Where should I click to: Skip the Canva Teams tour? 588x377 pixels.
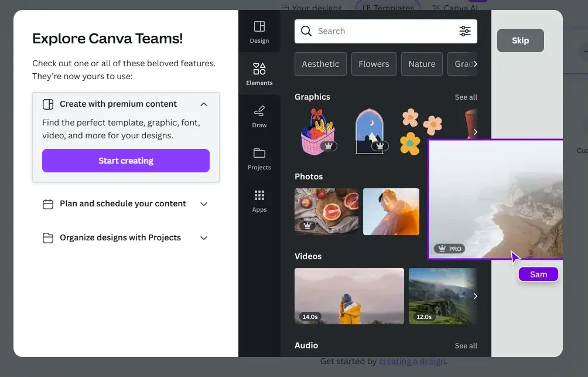520,40
